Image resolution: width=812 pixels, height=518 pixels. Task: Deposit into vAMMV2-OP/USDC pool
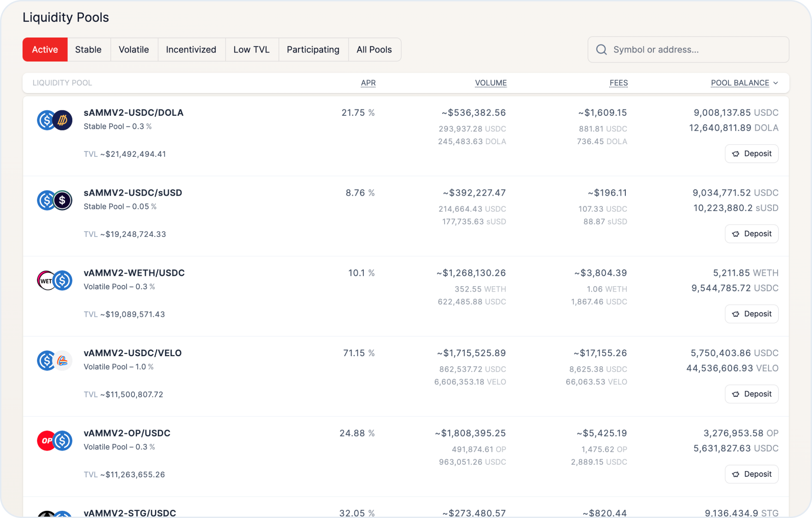click(752, 474)
